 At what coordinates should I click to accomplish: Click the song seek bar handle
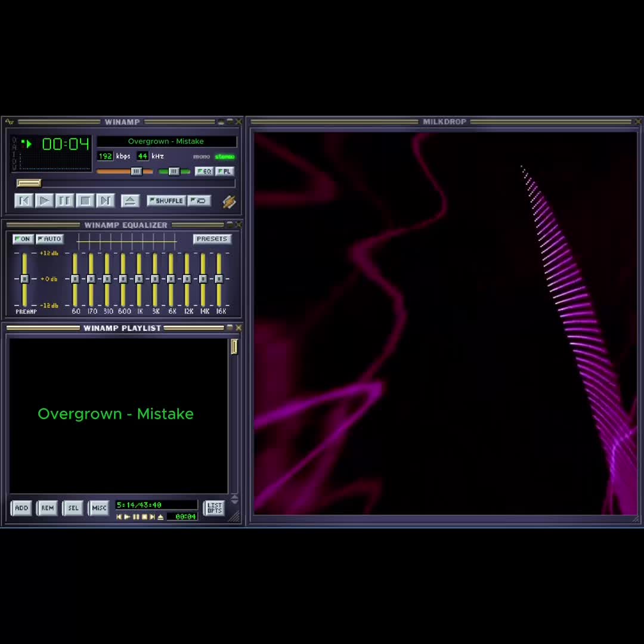29,183
